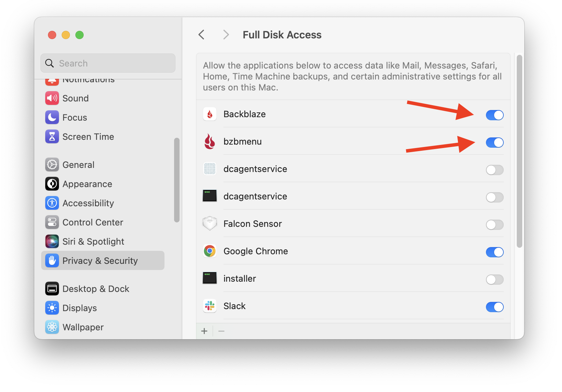Click the Full Disk Access title
562x392 pixels.
tap(282, 35)
